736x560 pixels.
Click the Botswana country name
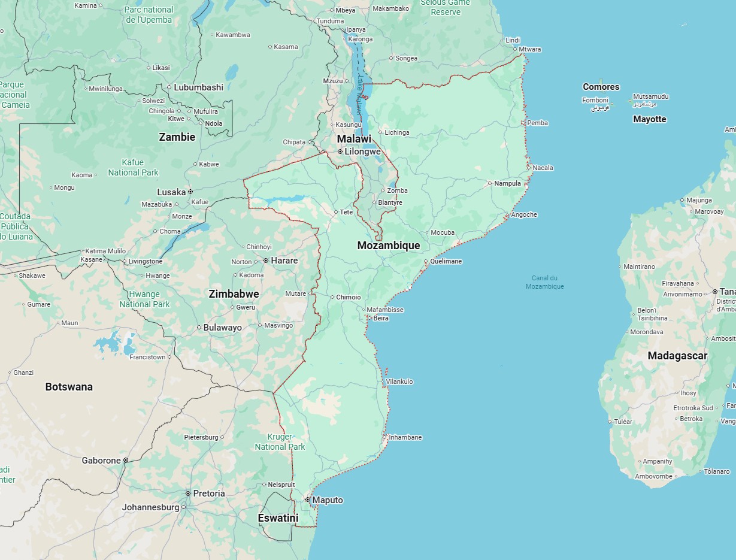click(69, 387)
